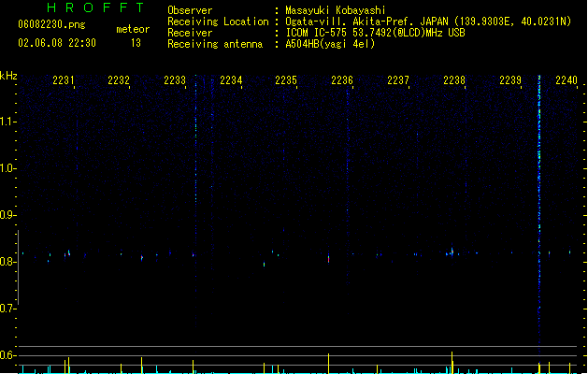Click the HROFFT title text
The width and height of the screenshot is (588, 374).
(95, 7)
